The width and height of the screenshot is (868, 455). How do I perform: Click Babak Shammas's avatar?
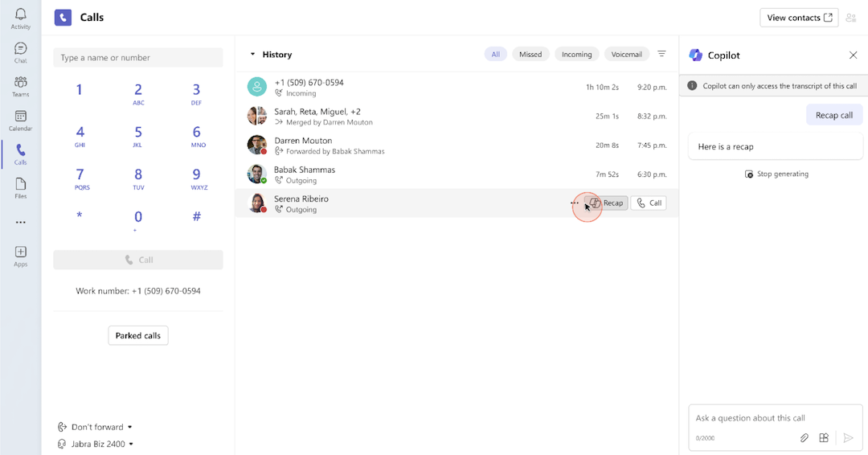257,174
